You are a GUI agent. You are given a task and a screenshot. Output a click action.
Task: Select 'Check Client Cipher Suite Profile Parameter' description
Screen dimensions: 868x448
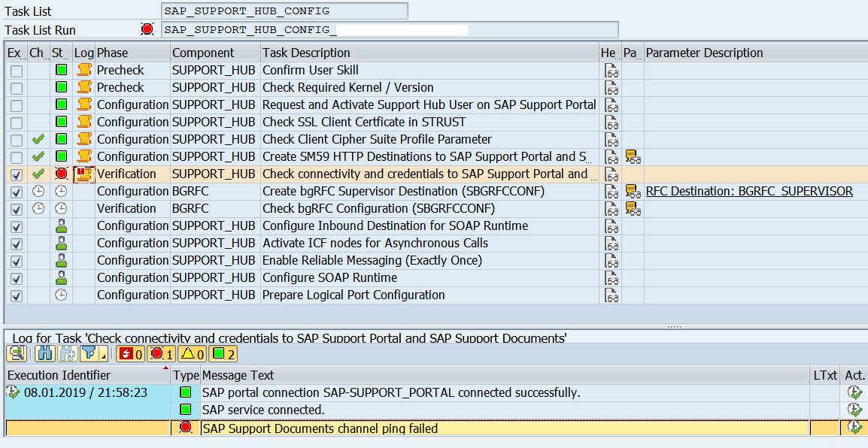pos(377,139)
